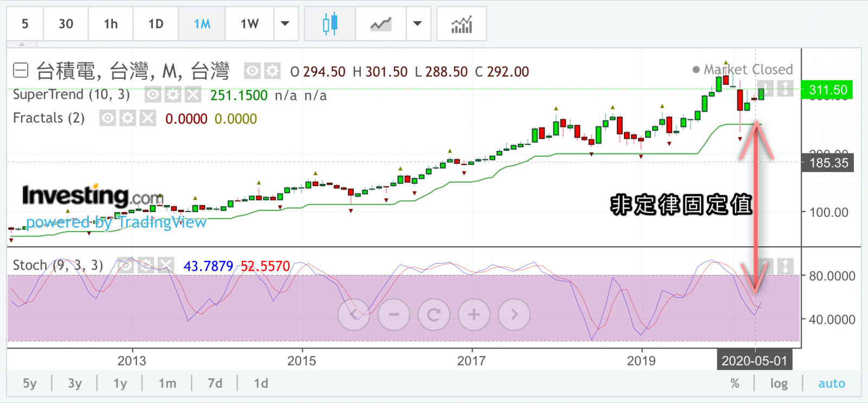Image resolution: width=868 pixels, height=403 pixels.
Task: Click the 311.50 current price label
Action: point(827,90)
